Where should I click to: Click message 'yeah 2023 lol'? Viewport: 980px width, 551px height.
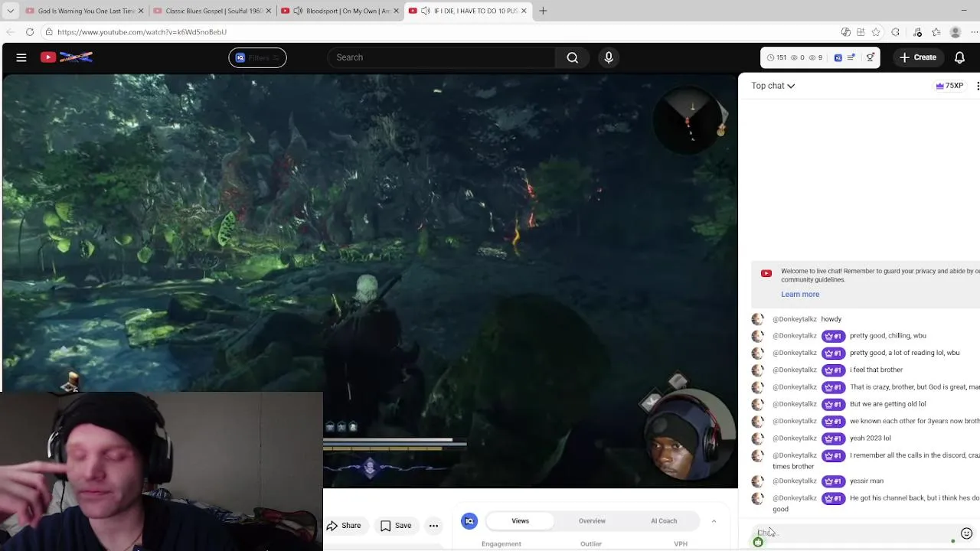(x=871, y=439)
